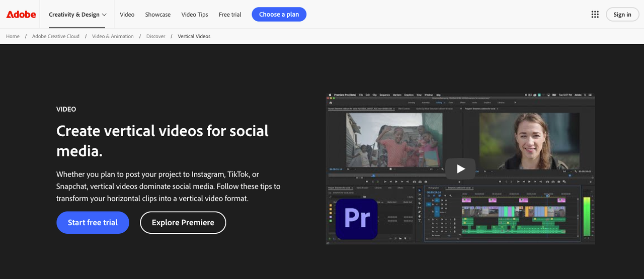
Task: Go to the Home breadcrumb
Action: pos(13,36)
